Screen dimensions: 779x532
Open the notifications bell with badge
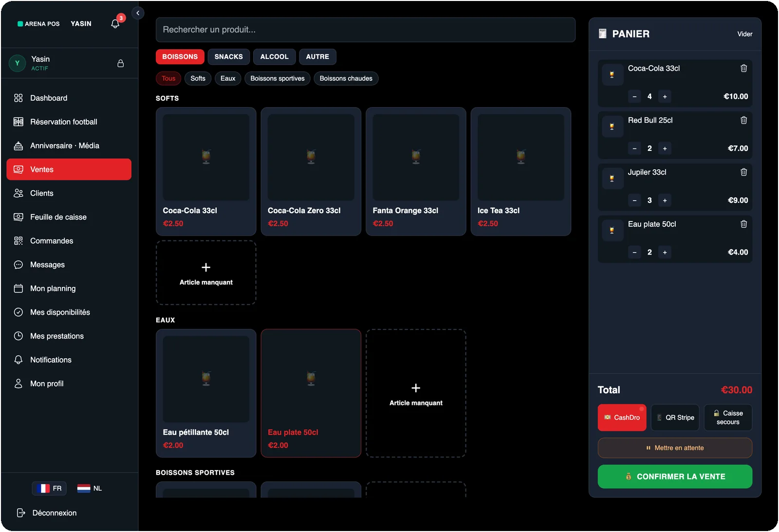click(x=115, y=23)
